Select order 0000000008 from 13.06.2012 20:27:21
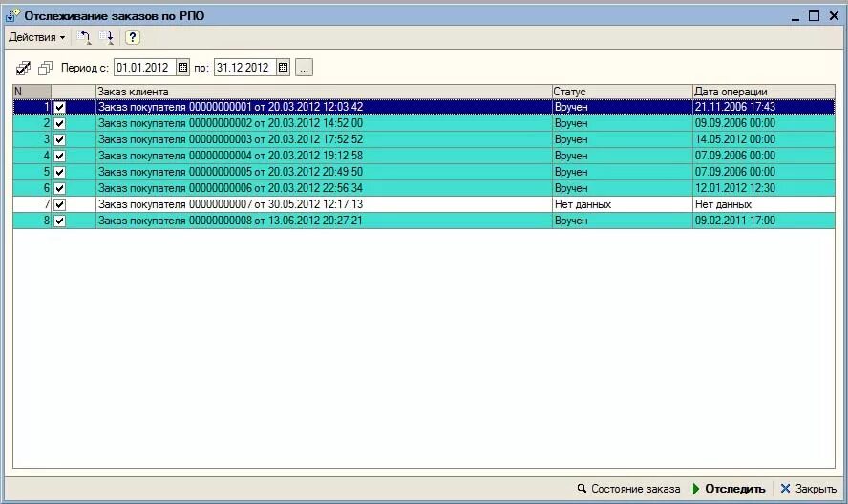848x504 pixels. point(324,220)
